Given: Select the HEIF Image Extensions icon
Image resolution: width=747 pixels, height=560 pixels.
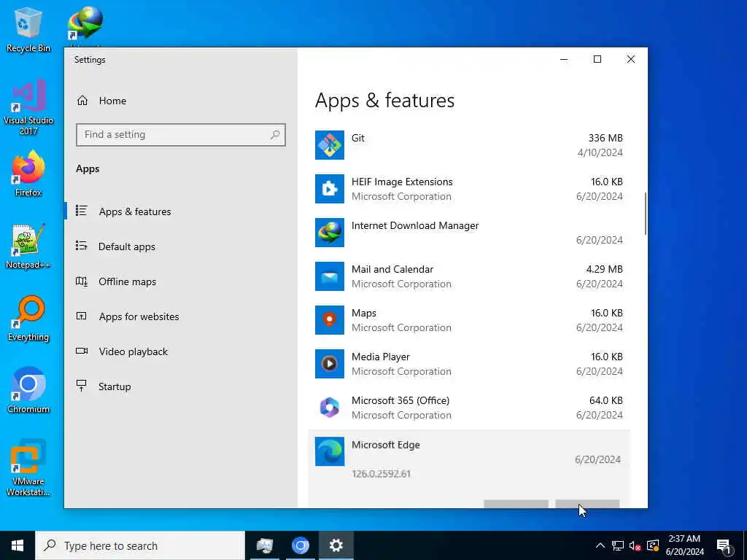Looking at the screenshot, I should coord(329,189).
